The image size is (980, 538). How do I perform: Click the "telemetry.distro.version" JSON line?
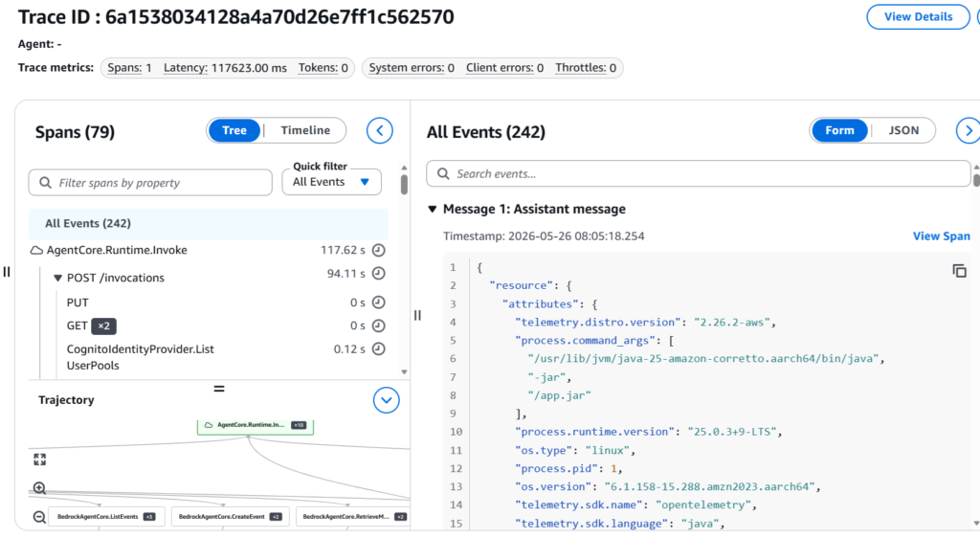click(x=645, y=323)
